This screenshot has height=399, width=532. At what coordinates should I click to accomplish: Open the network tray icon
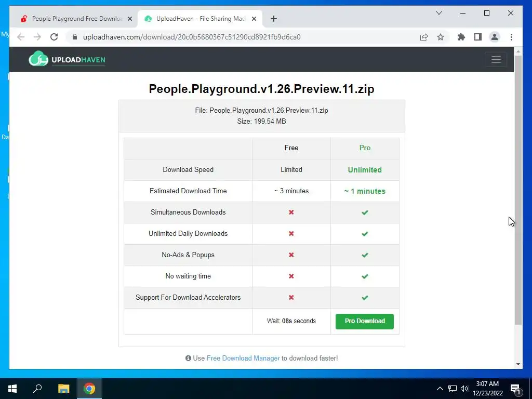tap(453, 389)
